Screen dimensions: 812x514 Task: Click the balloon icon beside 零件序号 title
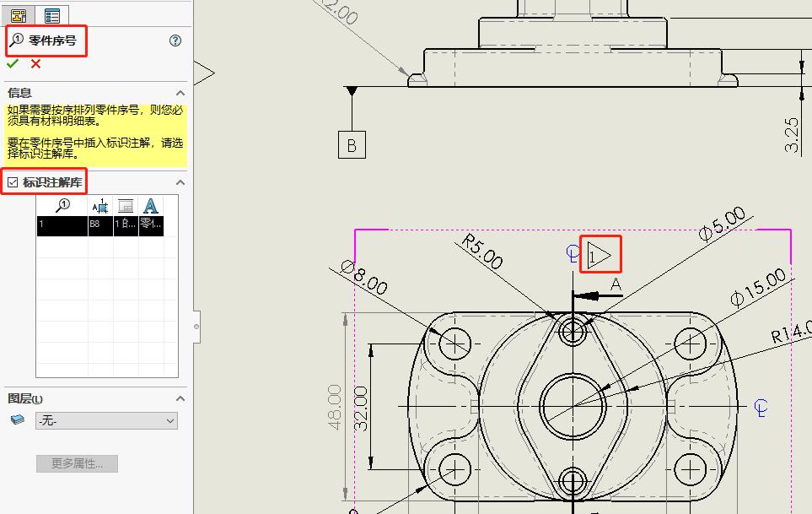(17, 40)
